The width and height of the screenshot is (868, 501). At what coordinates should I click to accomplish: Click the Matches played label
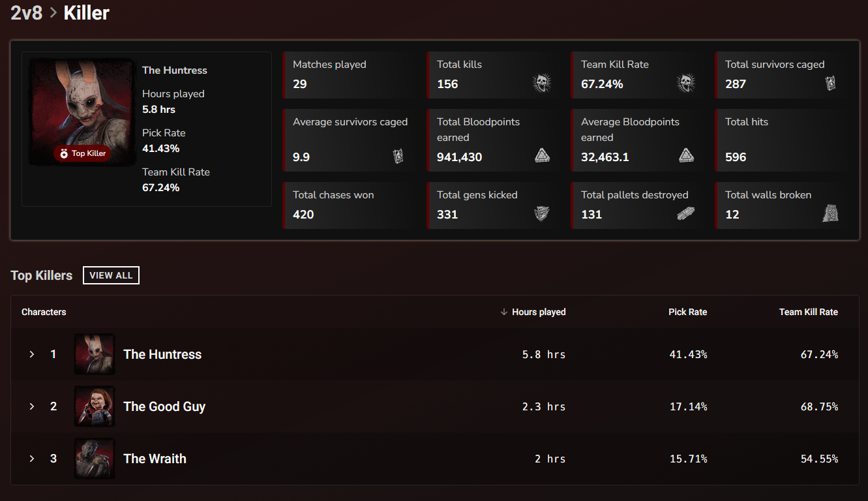coord(329,65)
